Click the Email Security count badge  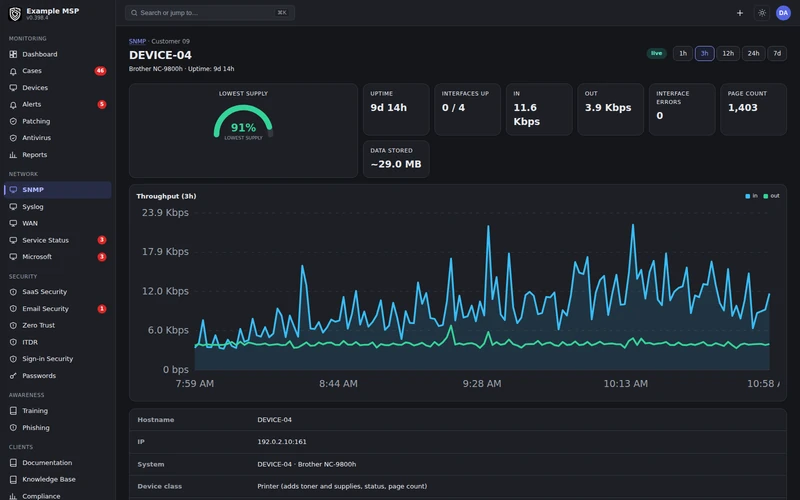click(x=102, y=309)
